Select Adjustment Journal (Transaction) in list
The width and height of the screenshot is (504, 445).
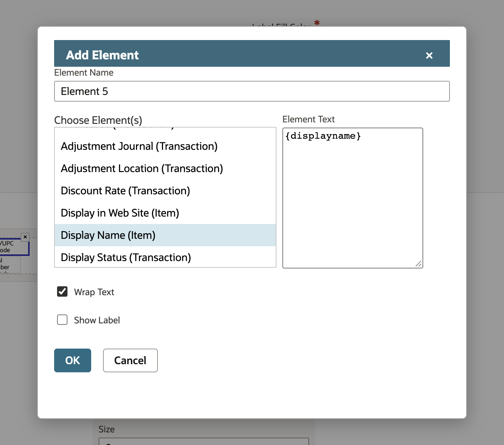click(x=165, y=146)
